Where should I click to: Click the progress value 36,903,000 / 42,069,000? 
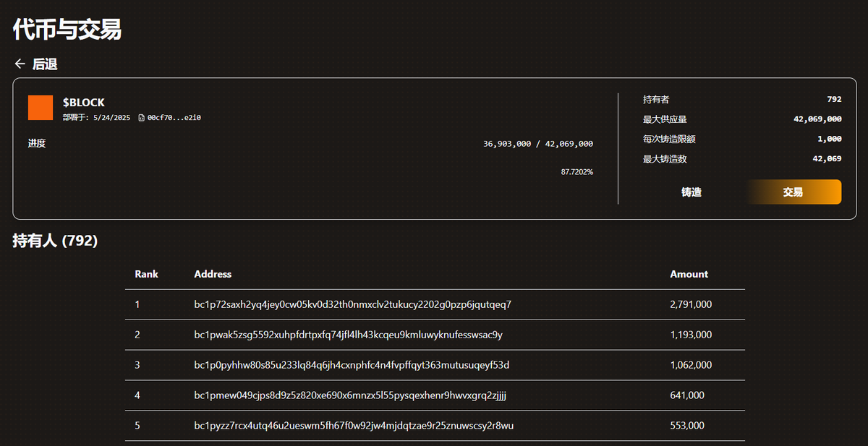(x=538, y=144)
